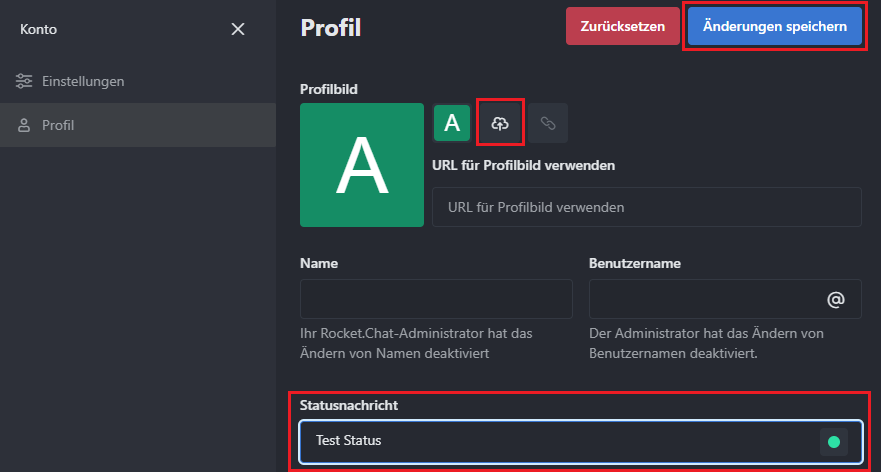Click the Zurücksetzen button
The image size is (881, 472).
tap(623, 26)
